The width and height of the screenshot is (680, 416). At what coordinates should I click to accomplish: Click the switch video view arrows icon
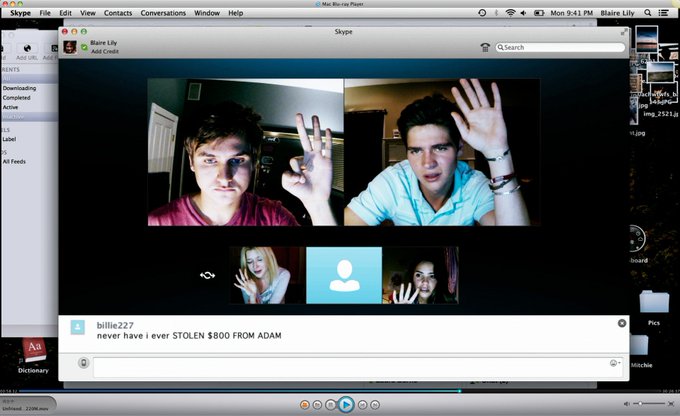pos(207,275)
